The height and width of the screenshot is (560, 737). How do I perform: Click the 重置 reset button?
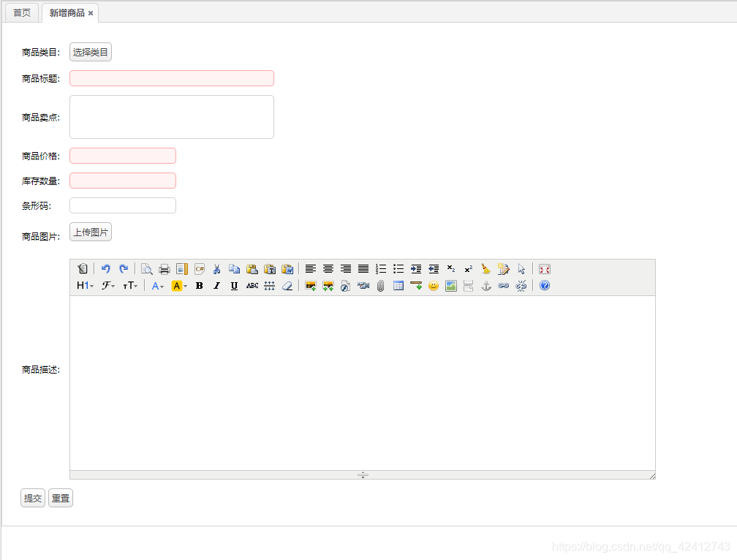61,498
